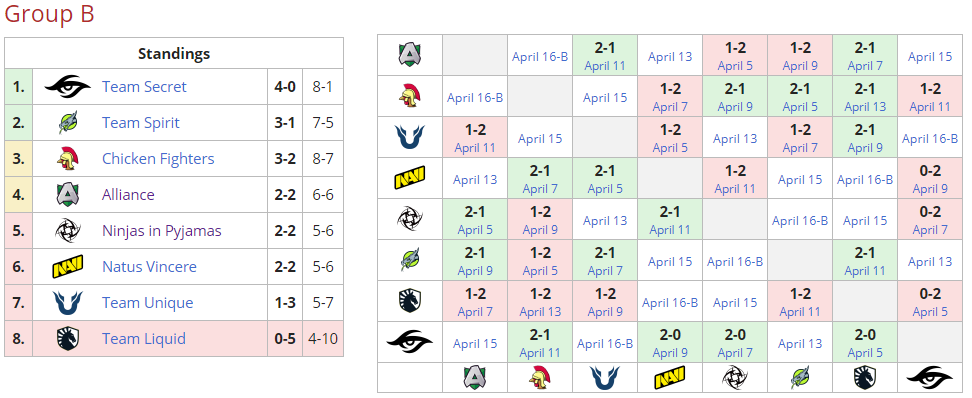Image resolution: width=972 pixels, height=398 pixels.
Task: Open the Natus Vincere link
Action: click(149, 267)
